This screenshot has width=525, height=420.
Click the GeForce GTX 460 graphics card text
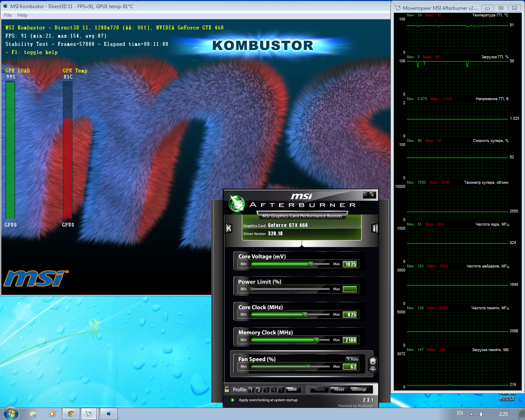(x=288, y=225)
